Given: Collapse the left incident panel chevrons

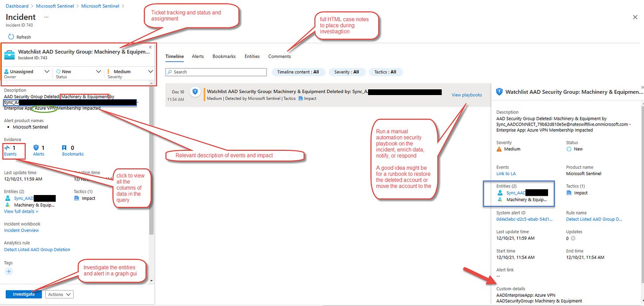Looking at the screenshot, I should point(150,47).
